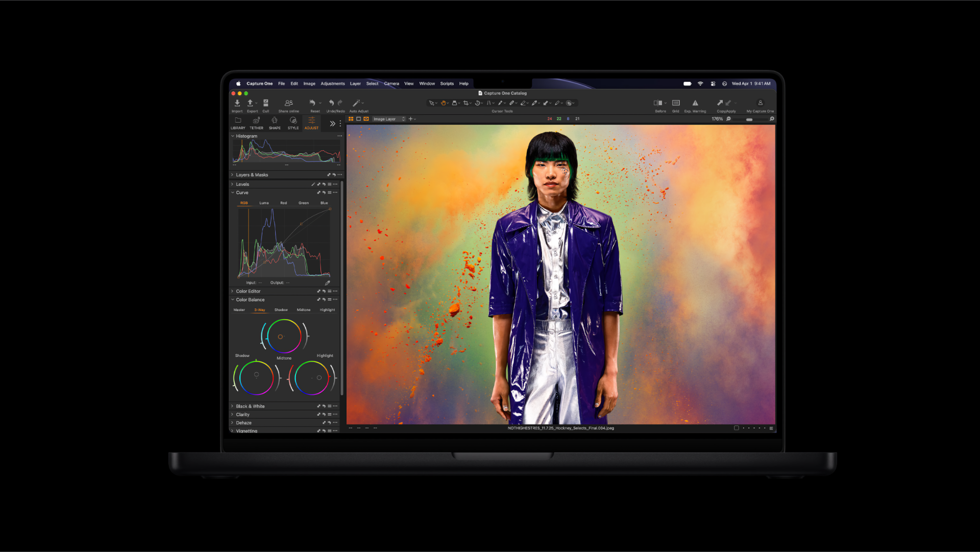This screenshot has height=552, width=980.
Task: Click Share online icon
Action: [288, 103]
